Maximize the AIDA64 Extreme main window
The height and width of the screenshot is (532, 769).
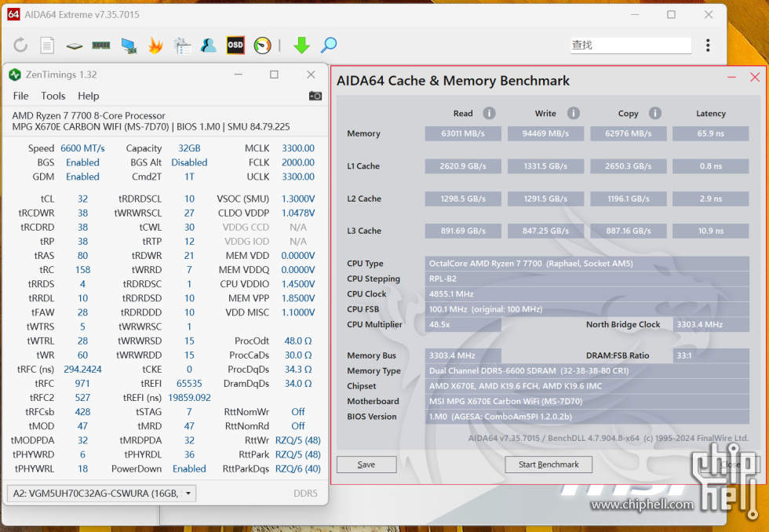click(x=672, y=15)
